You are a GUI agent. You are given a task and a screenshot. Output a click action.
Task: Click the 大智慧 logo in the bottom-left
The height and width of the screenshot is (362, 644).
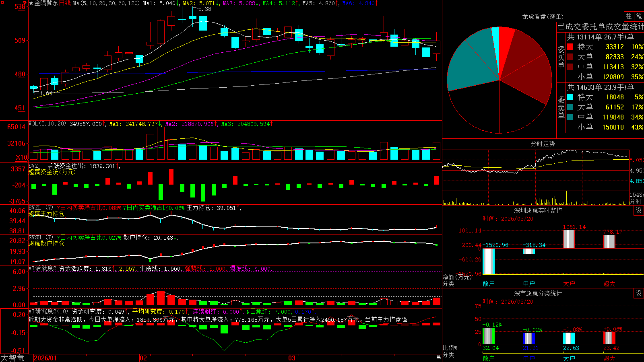click(12, 358)
